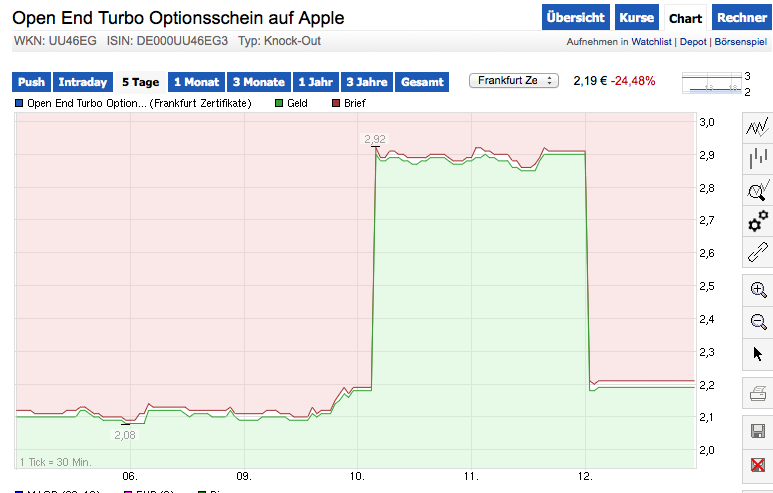773x493 pixels.
Task: Toggle the Geld legend green swatch
Action: 279,103
